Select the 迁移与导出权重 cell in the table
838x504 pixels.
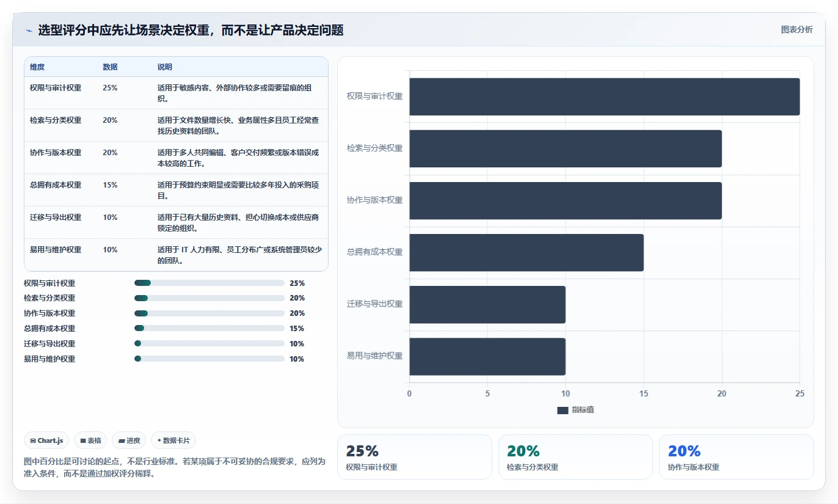(x=56, y=217)
